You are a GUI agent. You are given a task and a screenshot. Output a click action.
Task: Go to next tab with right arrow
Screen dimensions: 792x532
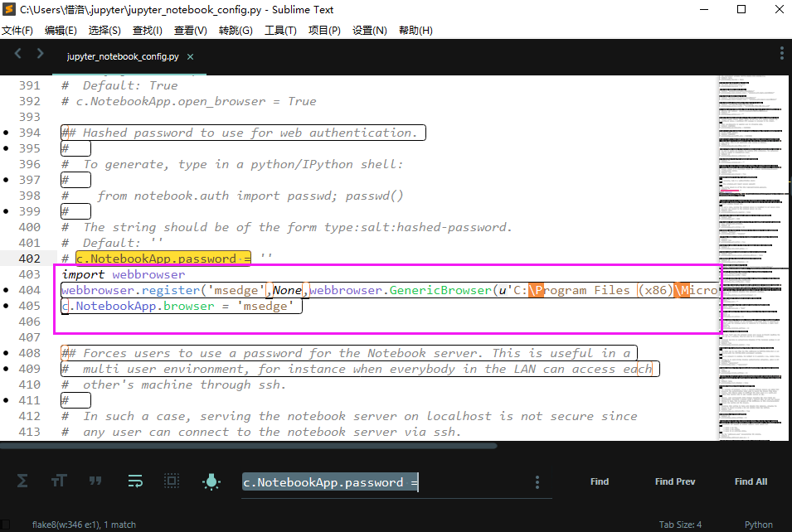40,53
